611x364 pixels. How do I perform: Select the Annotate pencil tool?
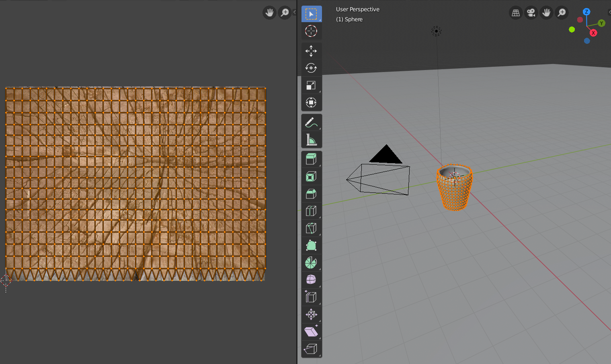[311, 122]
